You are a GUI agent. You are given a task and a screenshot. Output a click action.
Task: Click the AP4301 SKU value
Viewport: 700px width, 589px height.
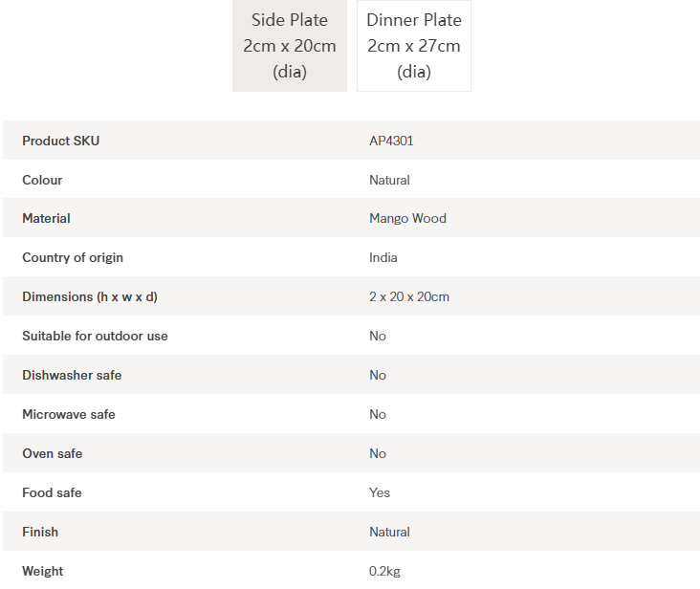pyautogui.click(x=391, y=141)
